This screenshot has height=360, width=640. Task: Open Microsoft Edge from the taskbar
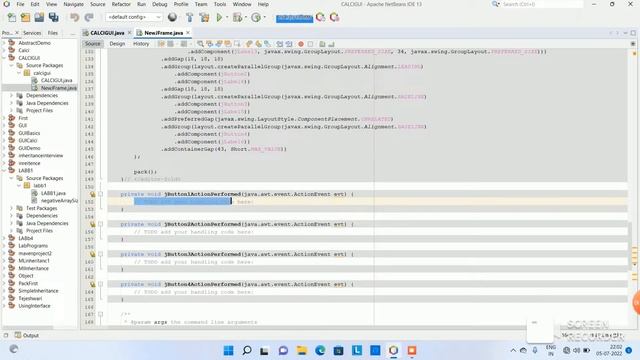coord(320,350)
